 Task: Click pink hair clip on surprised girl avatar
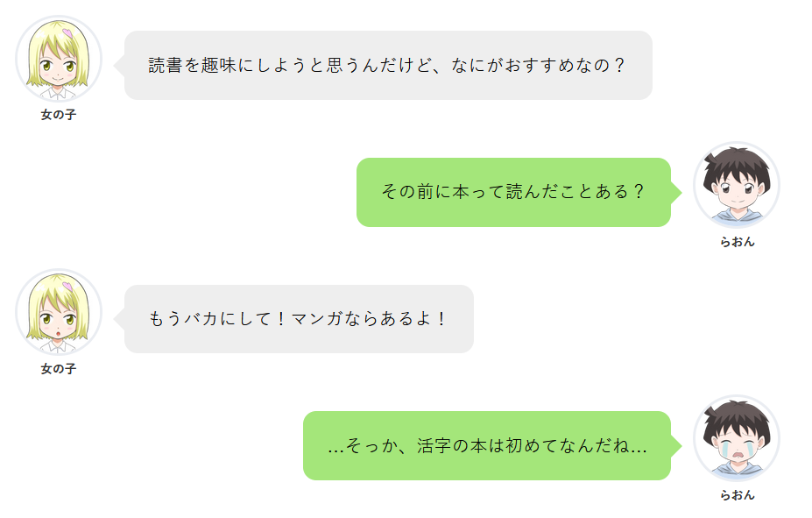(x=68, y=287)
